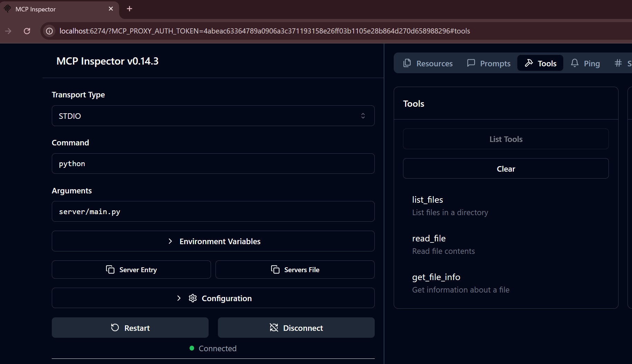Click the chat bubble icon beside Prompts

[471, 63]
